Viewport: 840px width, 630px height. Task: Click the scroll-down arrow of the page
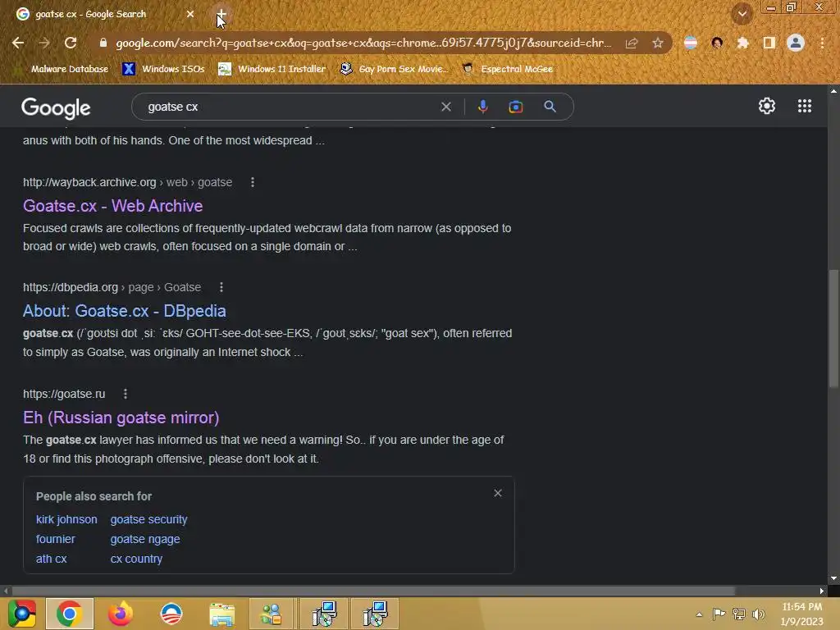point(833,578)
